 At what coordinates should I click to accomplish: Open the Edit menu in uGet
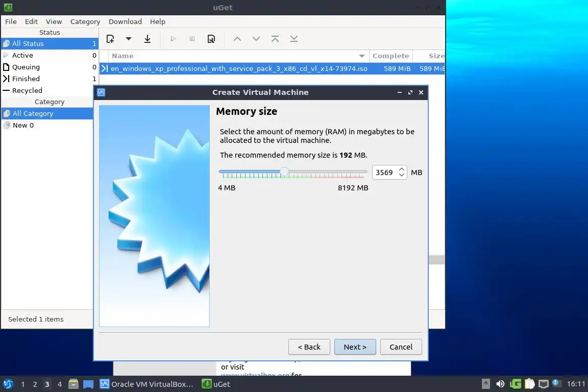click(x=31, y=21)
